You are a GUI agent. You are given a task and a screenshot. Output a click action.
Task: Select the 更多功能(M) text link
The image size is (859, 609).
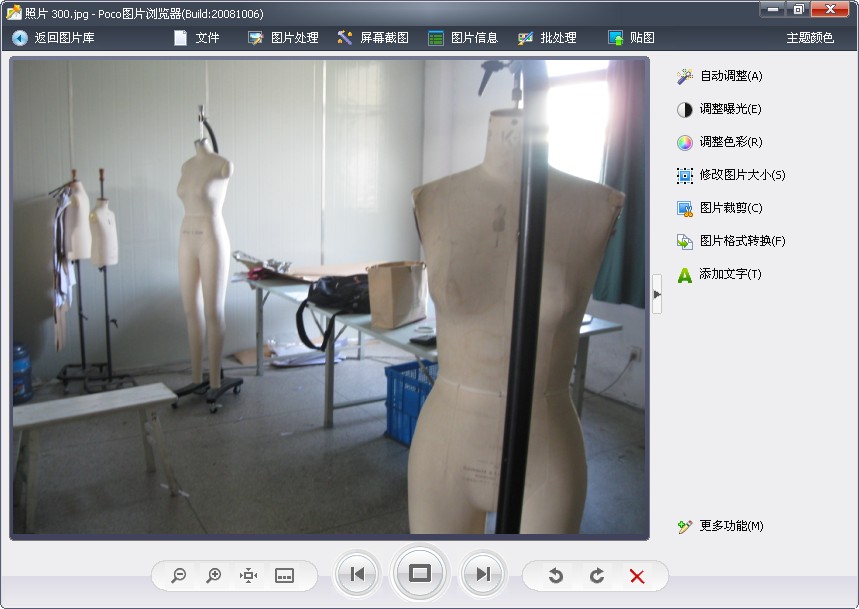(x=731, y=526)
